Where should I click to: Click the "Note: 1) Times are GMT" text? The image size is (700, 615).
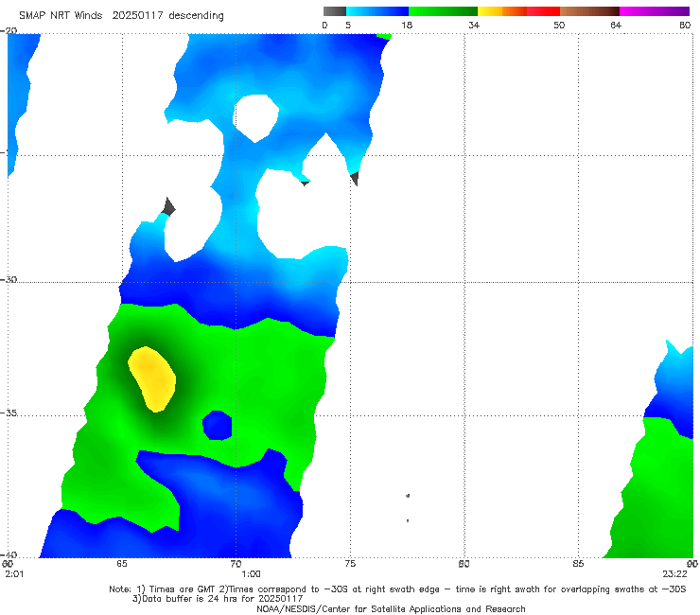tap(162, 589)
